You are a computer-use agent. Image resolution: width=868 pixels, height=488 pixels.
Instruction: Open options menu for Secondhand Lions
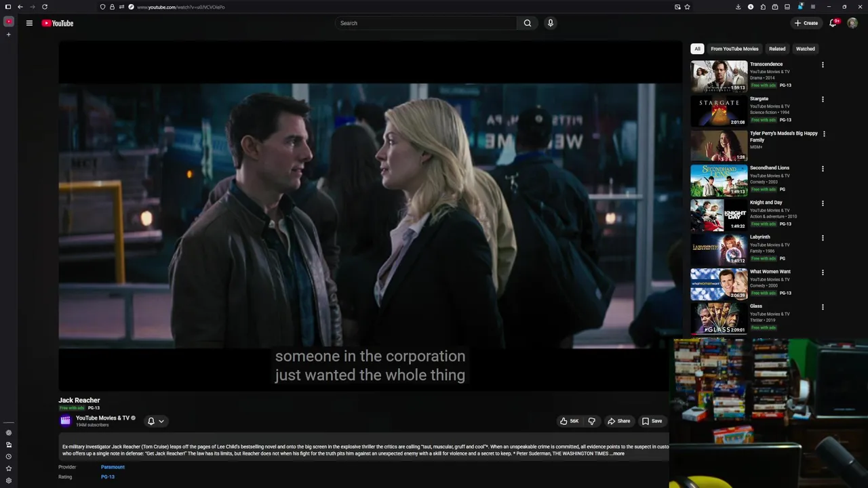823,169
